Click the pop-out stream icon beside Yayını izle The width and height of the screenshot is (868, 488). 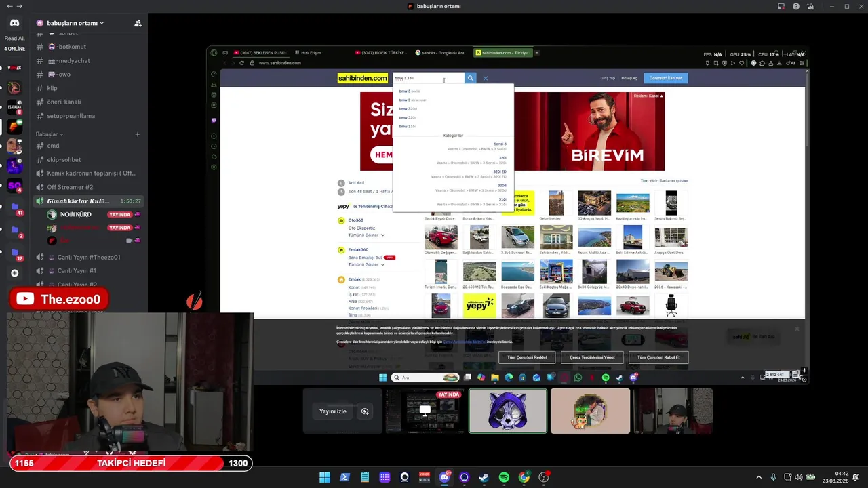click(365, 411)
